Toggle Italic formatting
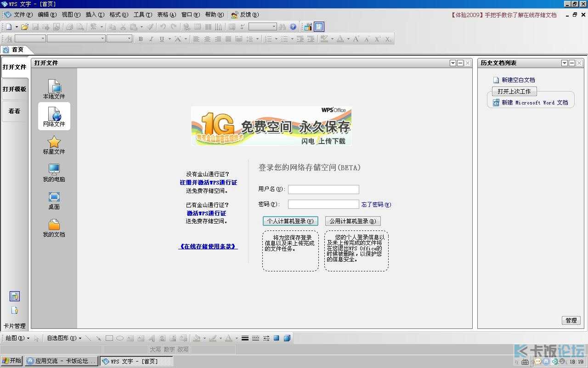588x368 pixels. point(151,39)
